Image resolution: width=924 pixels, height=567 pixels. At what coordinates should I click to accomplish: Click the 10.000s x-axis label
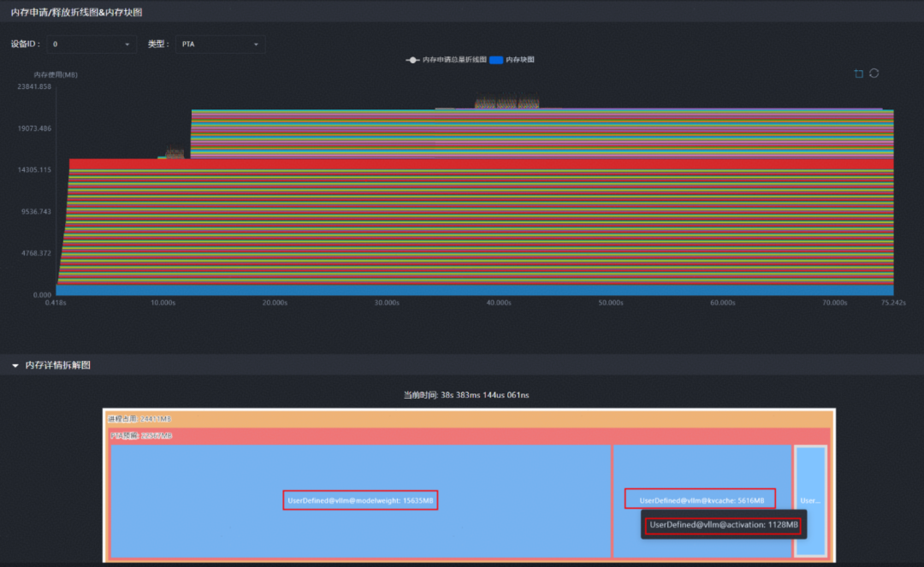tap(163, 303)
